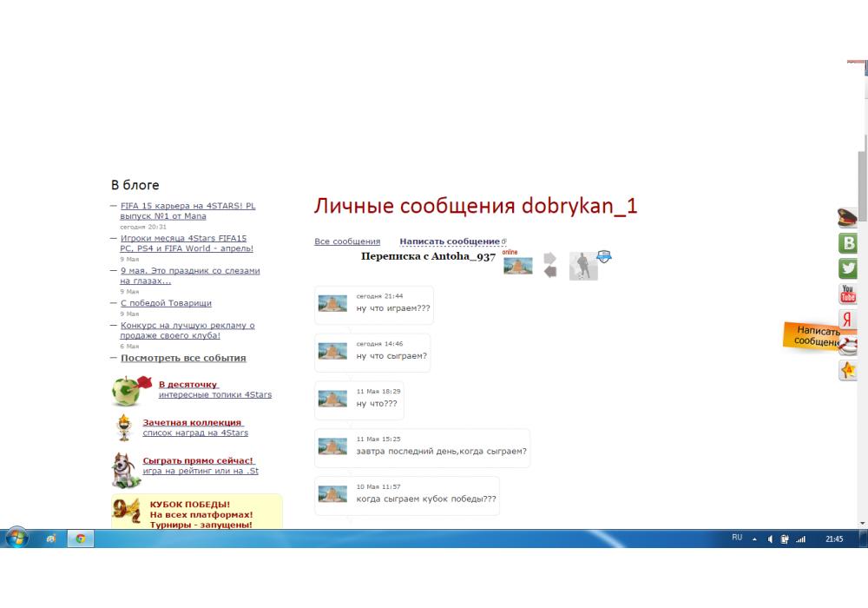Click the gray football player silhouette avatar
Viewport: 868px width, 608px height.
tap(583, 266)
